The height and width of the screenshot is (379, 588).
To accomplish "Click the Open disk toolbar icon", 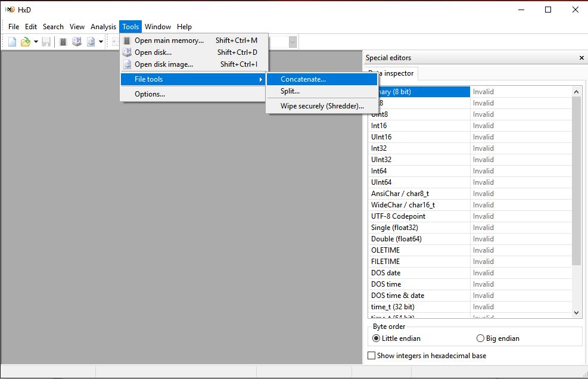I will [77, 42].
